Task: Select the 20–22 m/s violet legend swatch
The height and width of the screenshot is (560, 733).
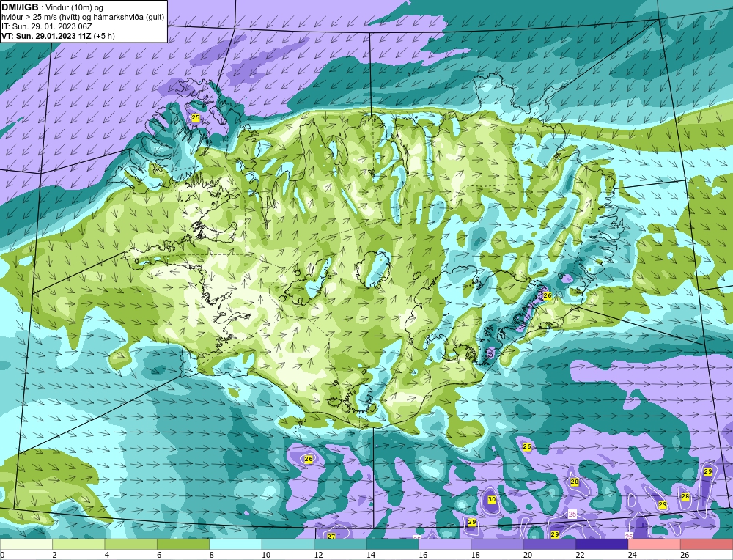Action: coord(550,544)
